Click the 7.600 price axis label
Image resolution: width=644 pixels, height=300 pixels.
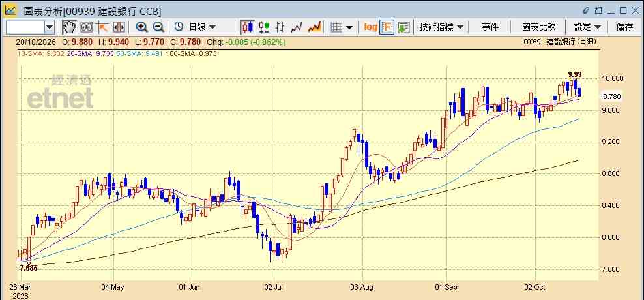point(611,269)
